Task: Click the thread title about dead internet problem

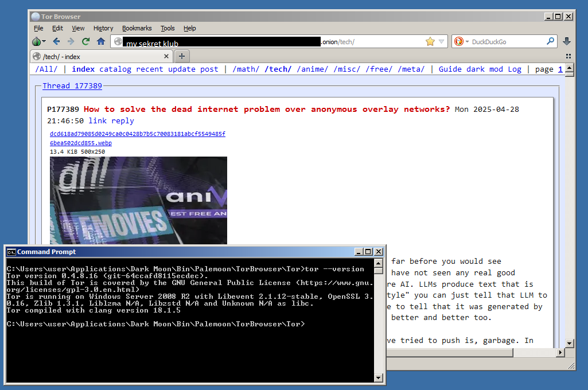Action: tap(267, 109)
